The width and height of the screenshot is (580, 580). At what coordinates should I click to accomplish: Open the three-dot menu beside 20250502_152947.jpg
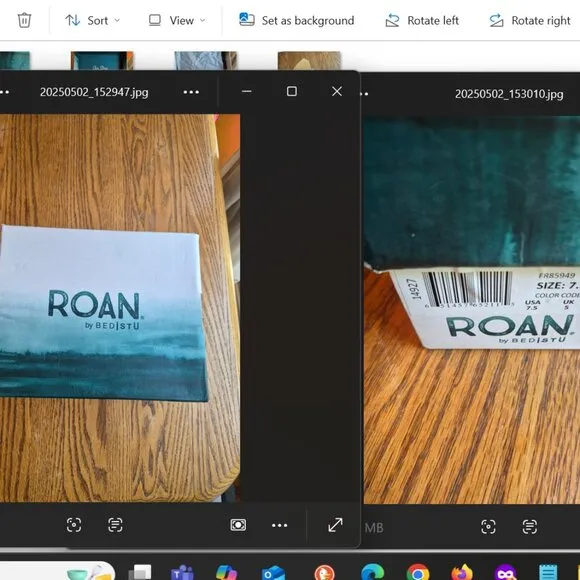(x=191, y=92)
